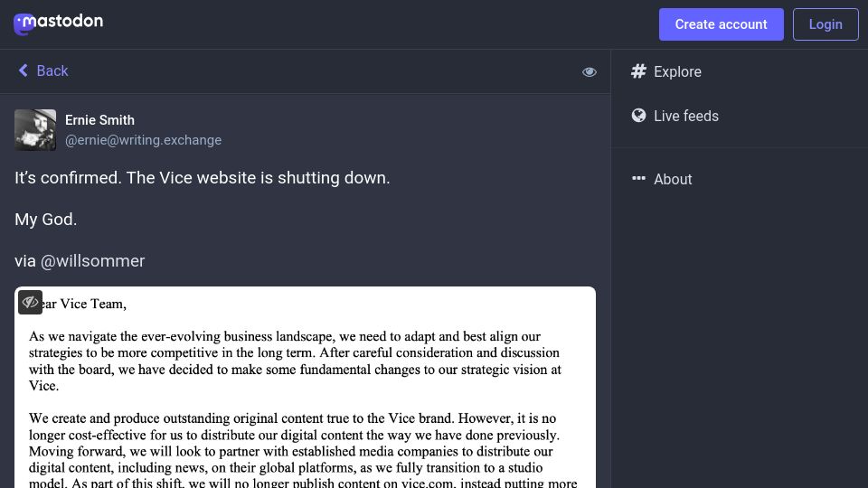Open the Ernie Smith display name profile
This screenshot has height=488, width=868.
(x=99, y=120)
